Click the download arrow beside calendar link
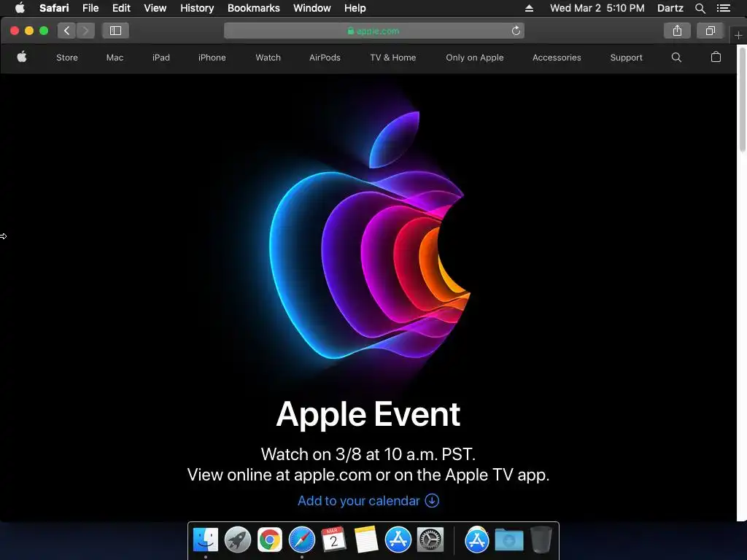This screenshot has height=560, width=747. click(x=432, y=500)
